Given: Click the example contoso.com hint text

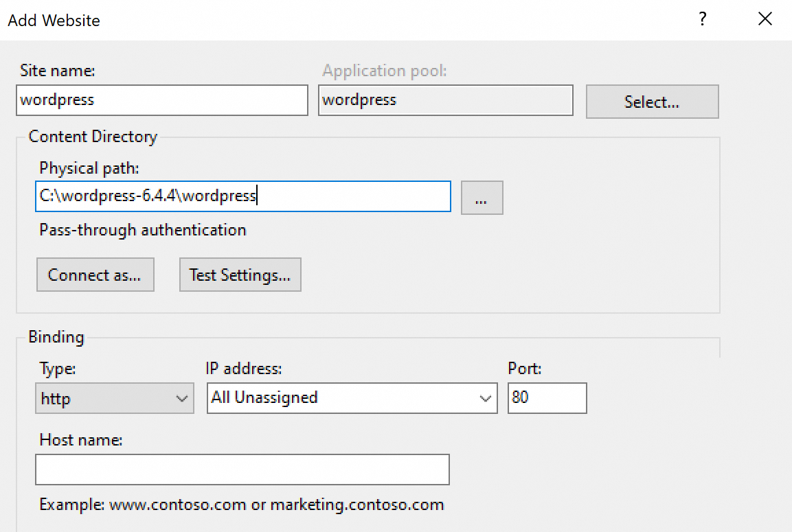Looking at the screenshot, I should [242, 505].
